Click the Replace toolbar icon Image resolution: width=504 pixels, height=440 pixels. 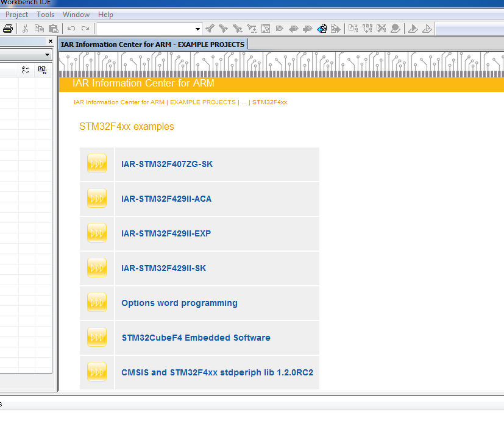(252, 29)
